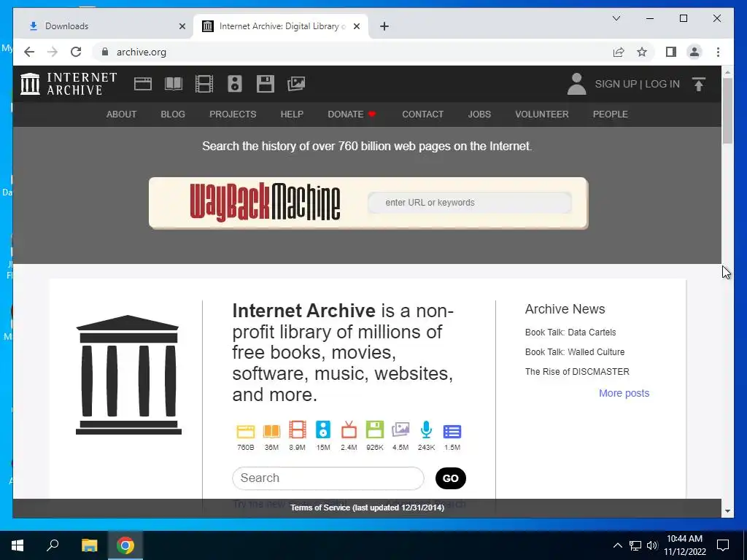Select the microphone icon labeled 243K
The height and width of the screenshot is (560, 747).
click(426, 430)
